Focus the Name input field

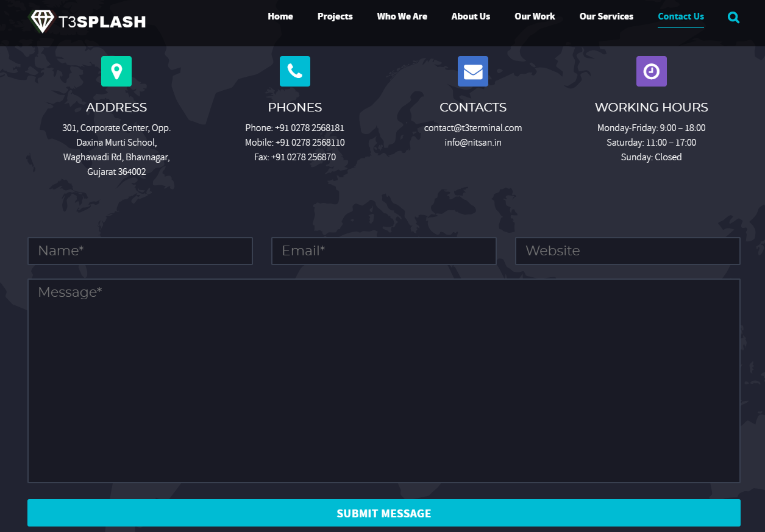coord(140,251)
